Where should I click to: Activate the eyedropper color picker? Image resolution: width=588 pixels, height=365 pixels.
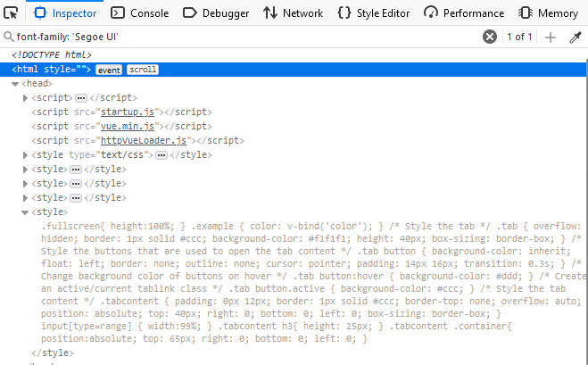(576, 37)
